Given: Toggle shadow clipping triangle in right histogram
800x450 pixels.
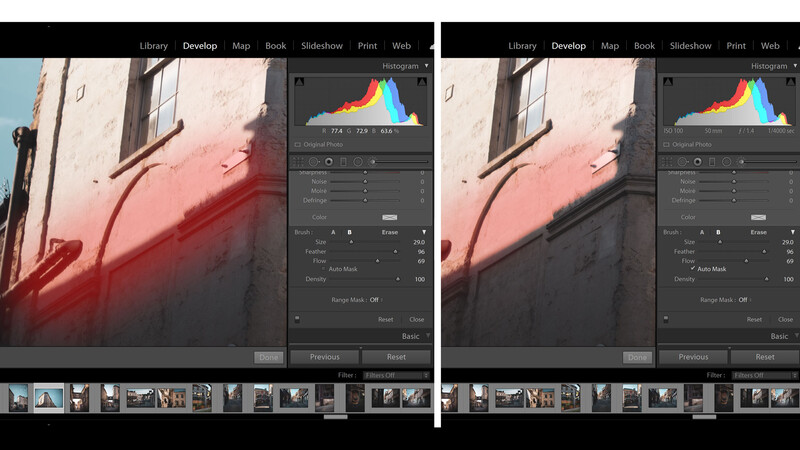Looking at the screenshot, I should 668,82.
